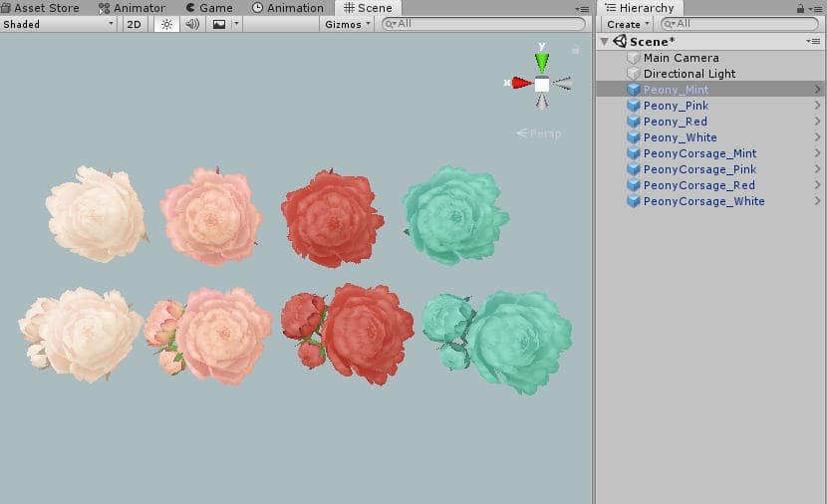Enable 2D view mode

pyautogui.click(x=135, y=24)
